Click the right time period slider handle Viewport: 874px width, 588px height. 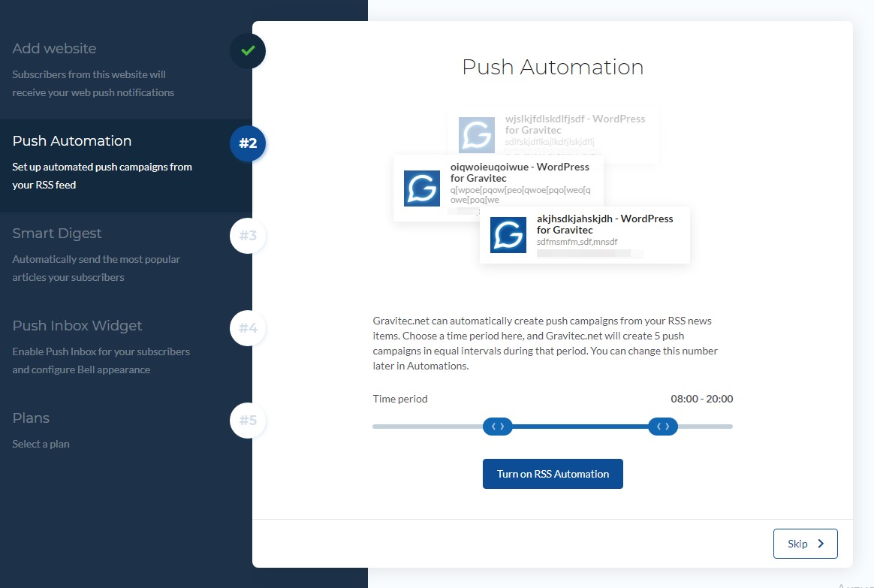pos(663,427)
